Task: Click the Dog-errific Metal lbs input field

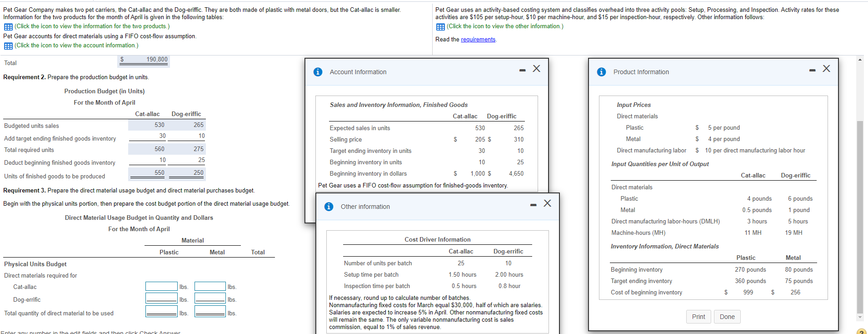Action: point(210,298)
